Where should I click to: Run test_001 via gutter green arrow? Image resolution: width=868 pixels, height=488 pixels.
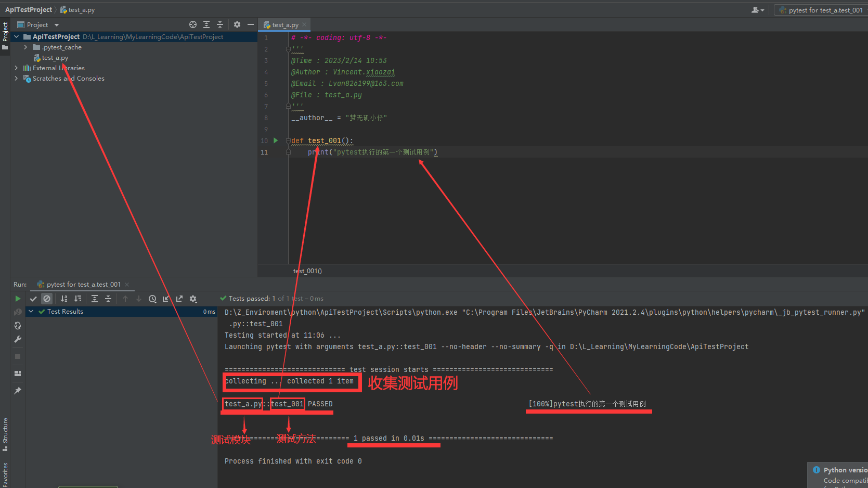(276, 140)
